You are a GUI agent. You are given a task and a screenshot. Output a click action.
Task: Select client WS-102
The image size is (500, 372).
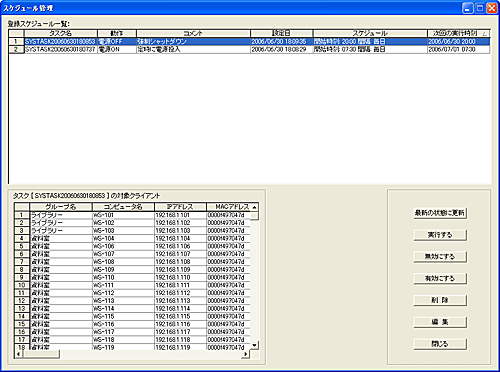123,223
